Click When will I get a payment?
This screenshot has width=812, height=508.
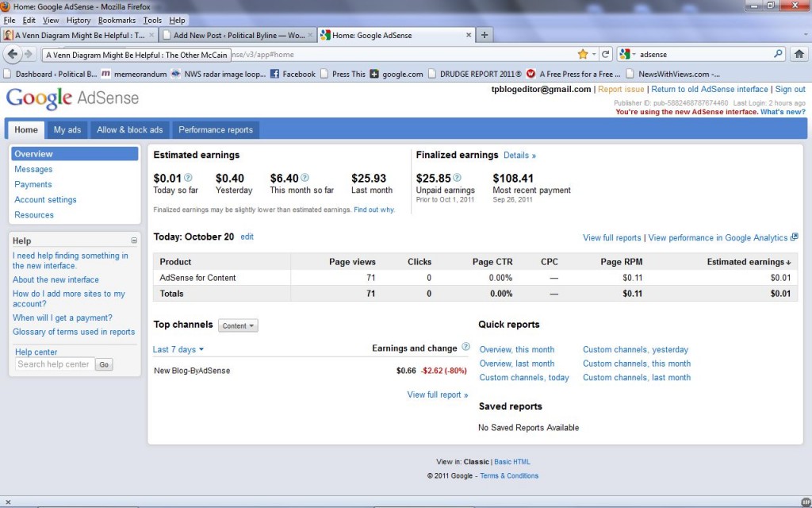click(x=62, y=317)
